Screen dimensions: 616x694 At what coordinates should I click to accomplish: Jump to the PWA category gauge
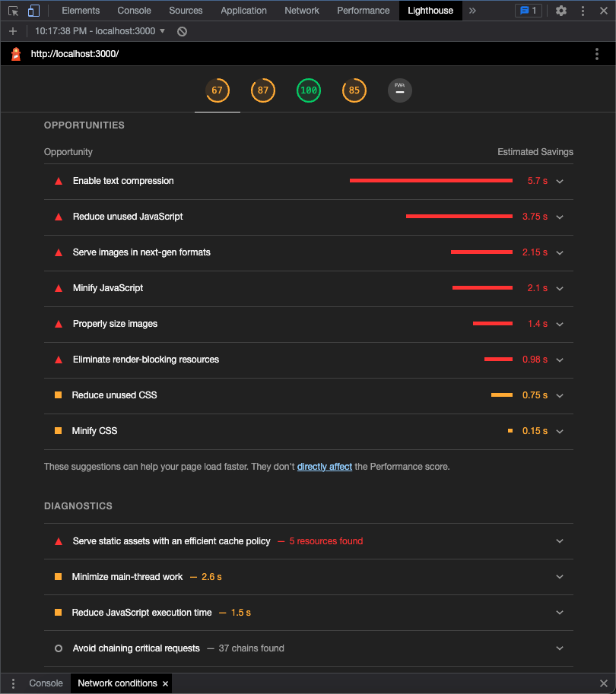(x=400, y=90)
